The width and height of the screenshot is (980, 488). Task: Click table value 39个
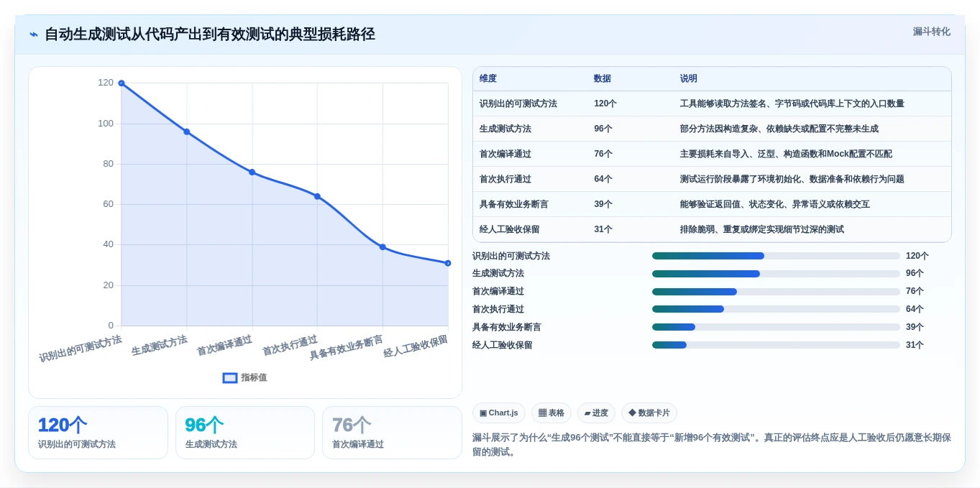tap(603, 204)
